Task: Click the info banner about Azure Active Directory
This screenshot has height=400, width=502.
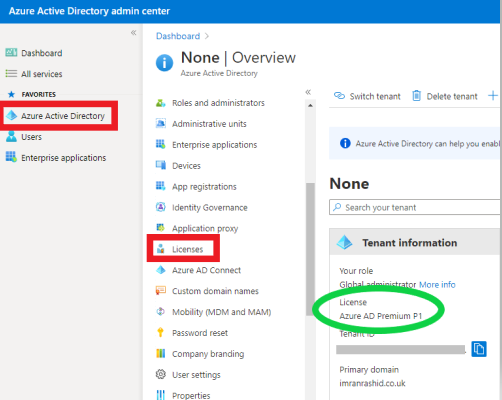Action: coord(415,143)
